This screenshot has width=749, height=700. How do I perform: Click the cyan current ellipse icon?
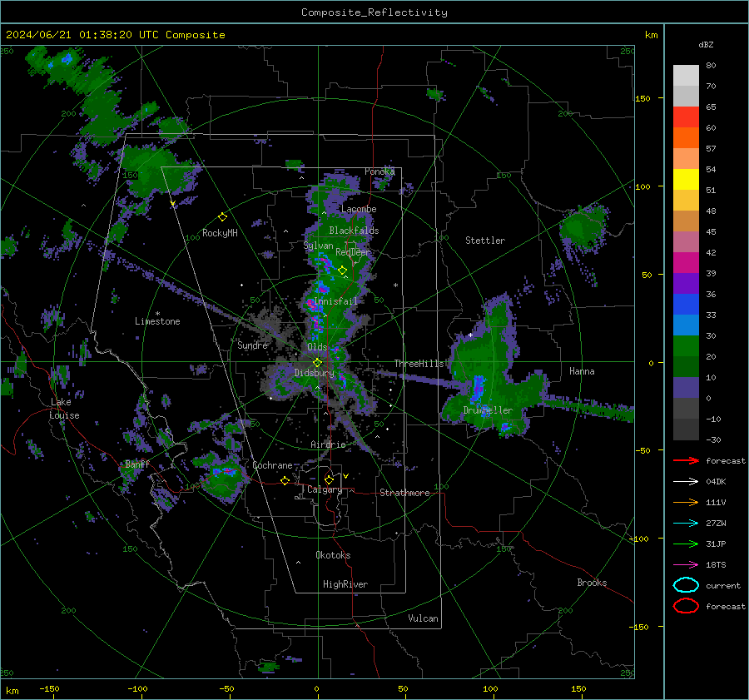(686, 585)
